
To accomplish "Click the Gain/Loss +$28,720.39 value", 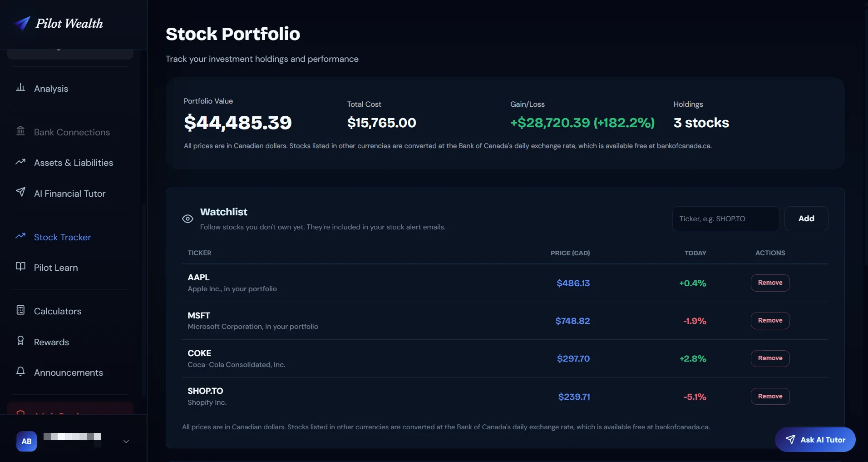I will click(x=582, y=123).
